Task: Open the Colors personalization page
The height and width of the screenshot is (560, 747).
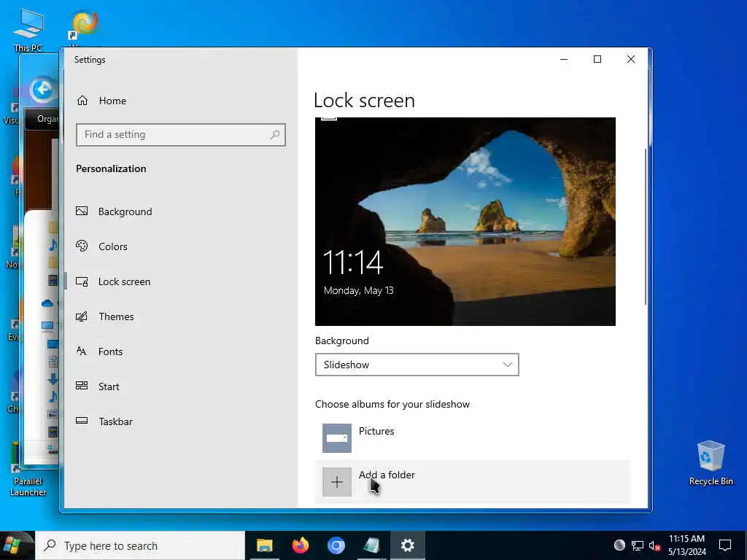Action: point(102,246)
